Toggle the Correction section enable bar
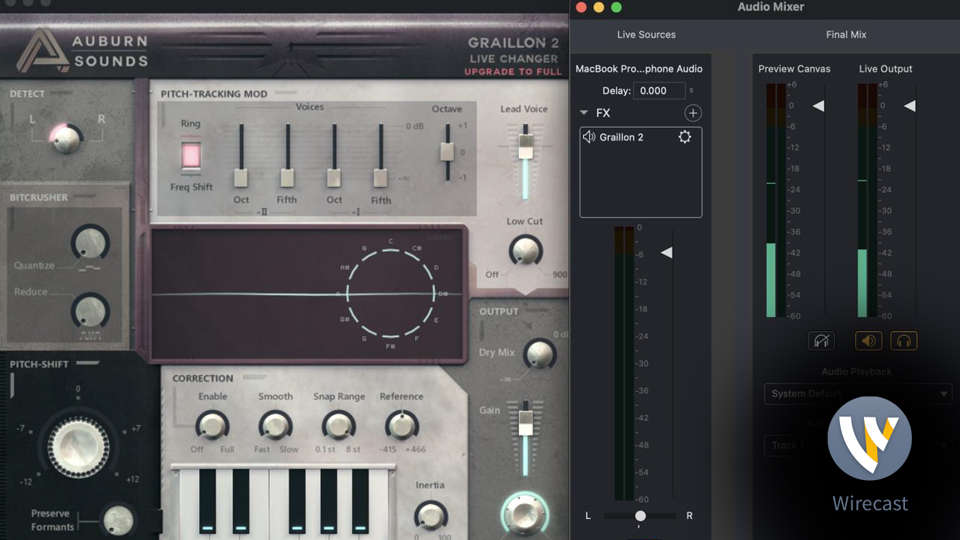Screen dimensions: 960x540 point(254,377)
